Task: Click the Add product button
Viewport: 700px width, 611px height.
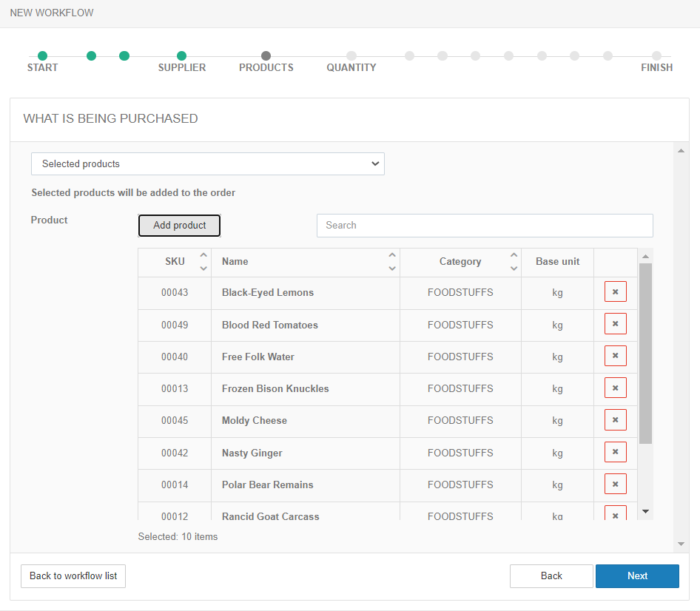Action: click(179, 226)
